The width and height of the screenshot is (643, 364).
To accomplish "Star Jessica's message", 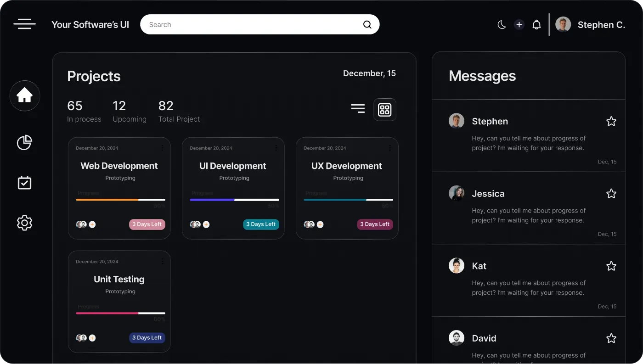I will click(x=611, y=193).
